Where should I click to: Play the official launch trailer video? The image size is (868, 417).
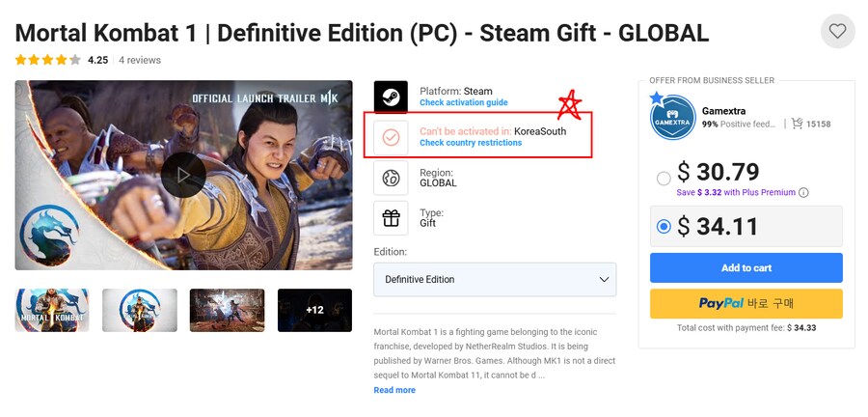tap(182, 175)
